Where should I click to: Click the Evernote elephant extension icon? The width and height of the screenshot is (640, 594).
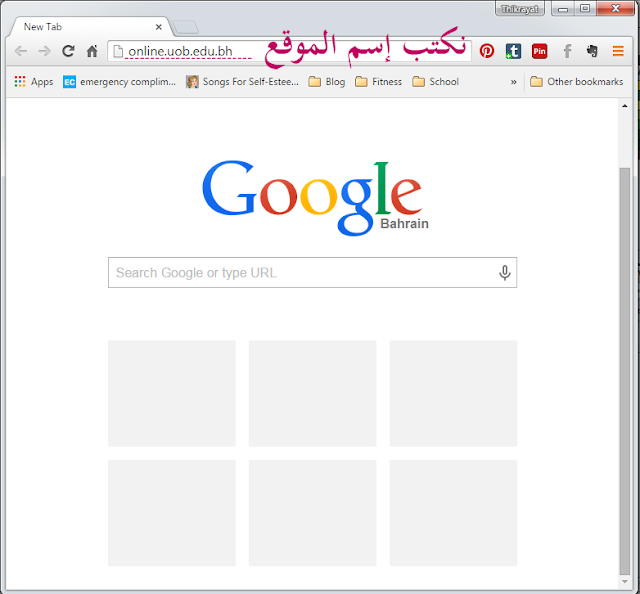[592, 51]
